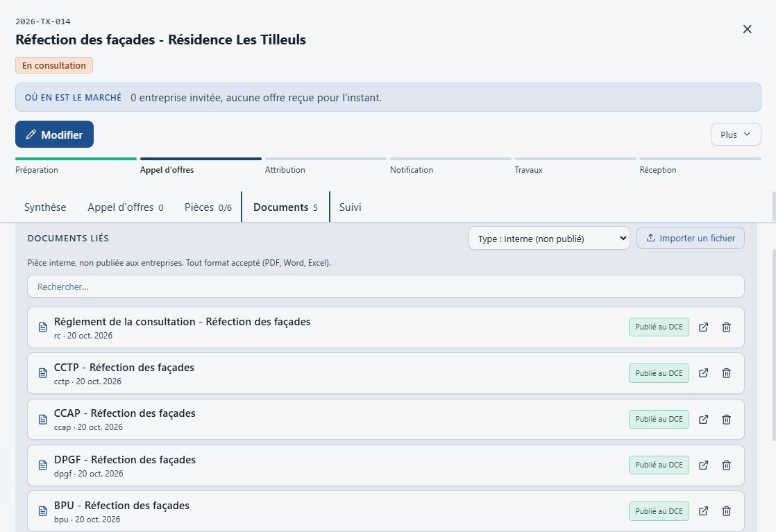Screen dimensions: 776x532
Task: Click the Appel d'offres progress step
Action: pos(201,166)
